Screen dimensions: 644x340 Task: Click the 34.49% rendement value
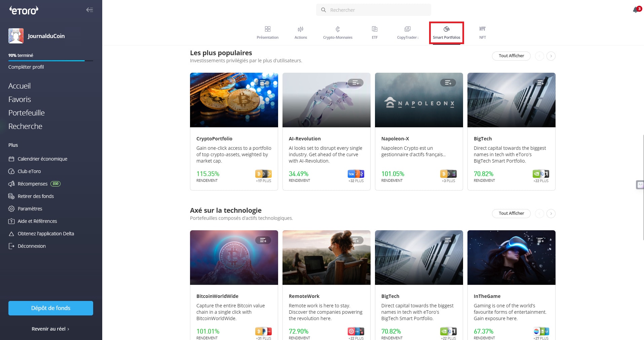pos(299,174)
